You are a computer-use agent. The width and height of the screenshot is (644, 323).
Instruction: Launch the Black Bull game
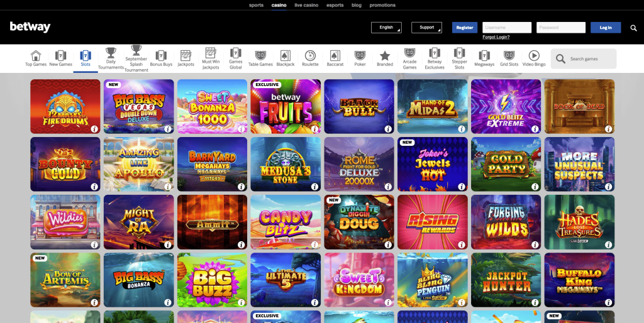point(359,106)
